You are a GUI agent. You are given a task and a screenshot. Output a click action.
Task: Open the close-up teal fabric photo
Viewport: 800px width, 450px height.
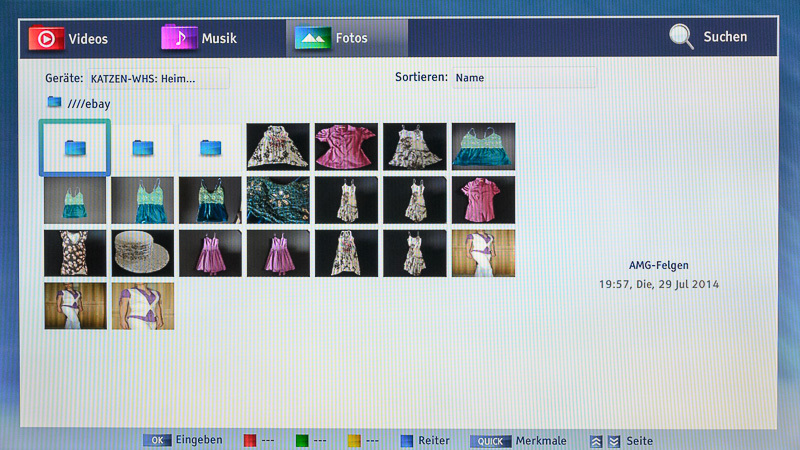[278, 200]
